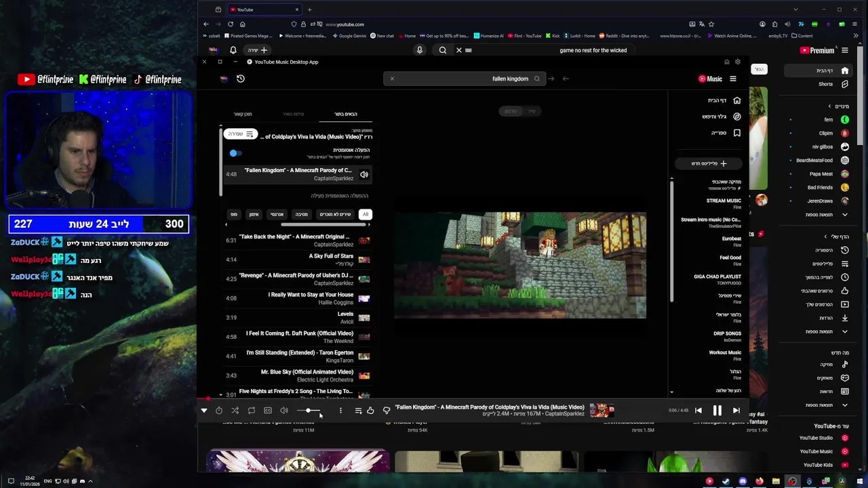Play I Really Want to Stay at Your House
Viewport: 868px width, 488px height.
[x=298, y=298]
